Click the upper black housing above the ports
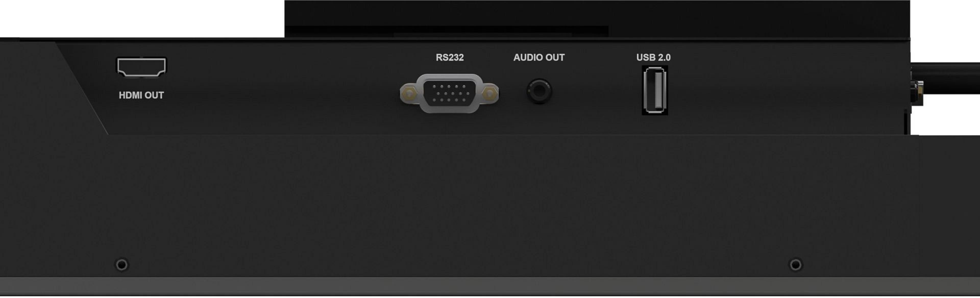This screenshot has height=298, width=980. [597, 19]
